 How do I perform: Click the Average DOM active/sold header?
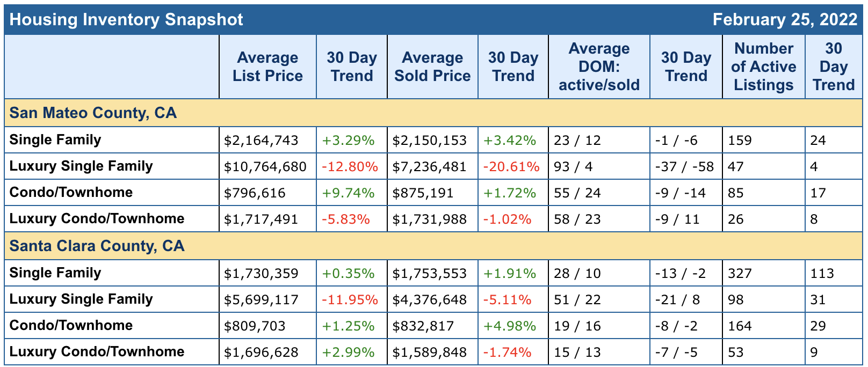click(599, 67)
